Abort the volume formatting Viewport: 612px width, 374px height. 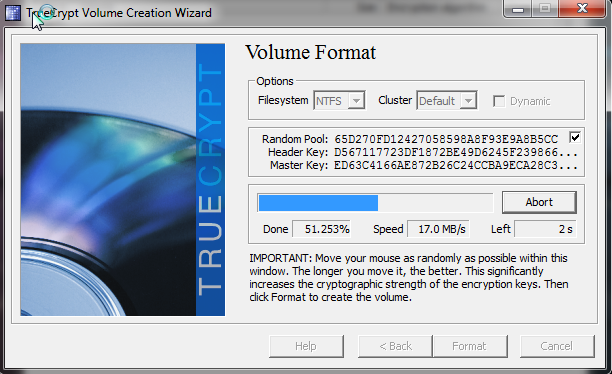pos(539,202)
